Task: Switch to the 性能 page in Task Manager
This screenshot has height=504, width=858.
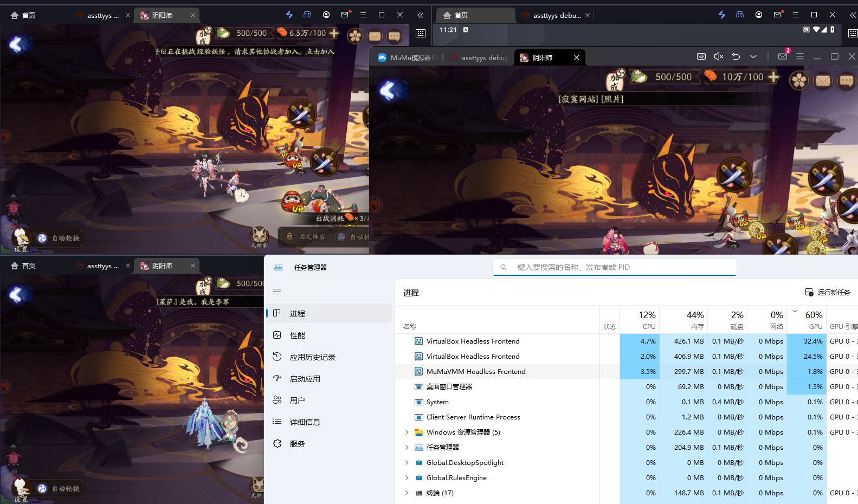Action: pyautogui.click(x=298, y=335)
